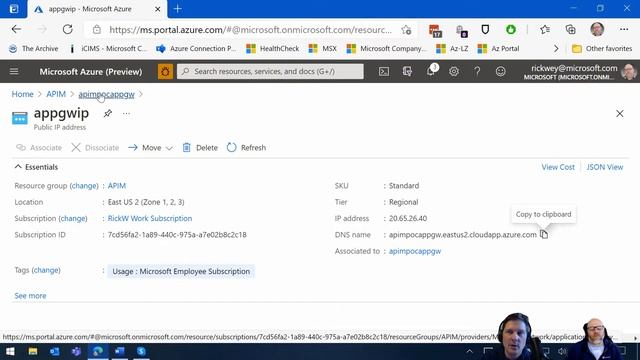This screenshot has height=360, width=640.
Task: Click See more under Essentials
Action: [30, 296]
